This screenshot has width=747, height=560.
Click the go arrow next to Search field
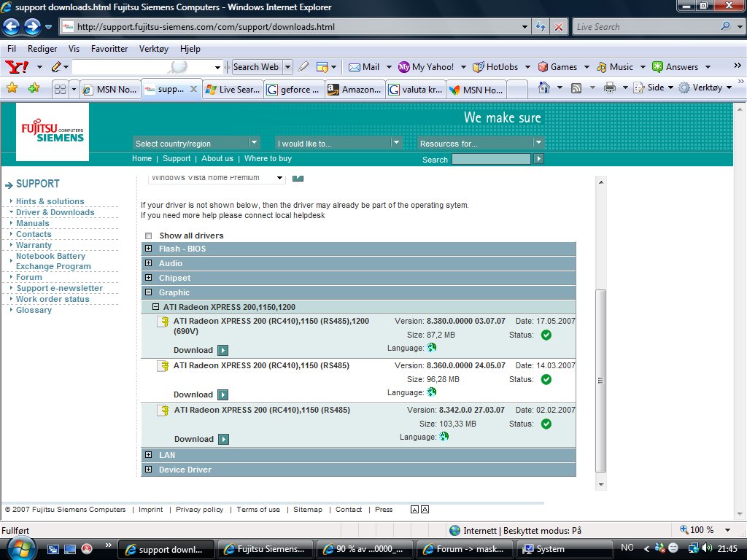(538, 158)
